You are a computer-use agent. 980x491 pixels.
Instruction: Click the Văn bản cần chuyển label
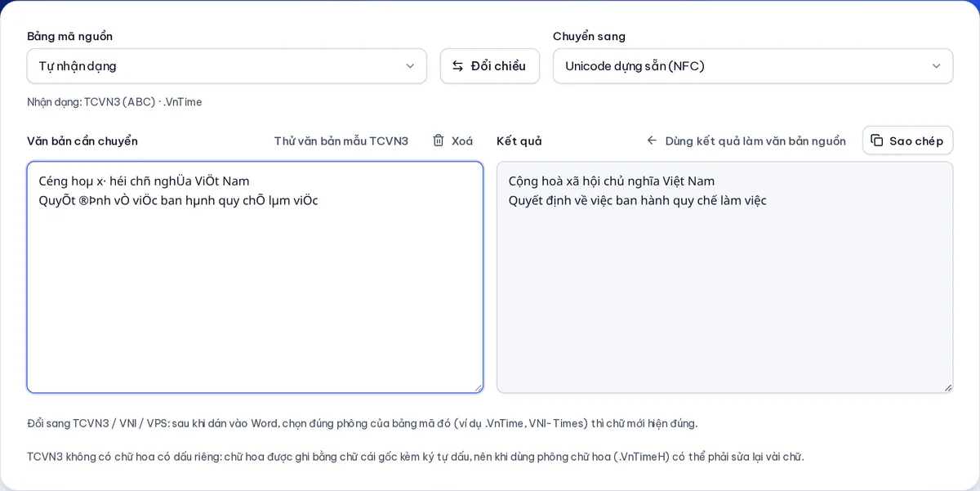[x=82, y=141]
